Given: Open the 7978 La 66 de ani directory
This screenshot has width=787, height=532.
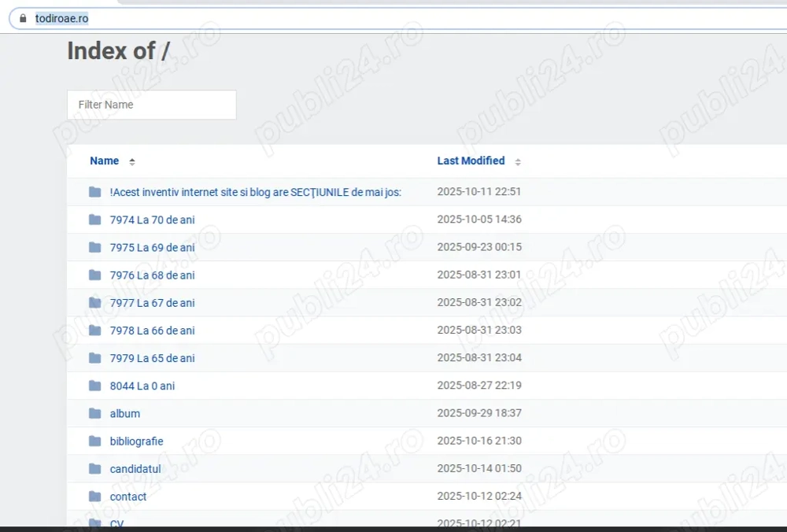Looking at the screenshot, I should coord(152,330).
